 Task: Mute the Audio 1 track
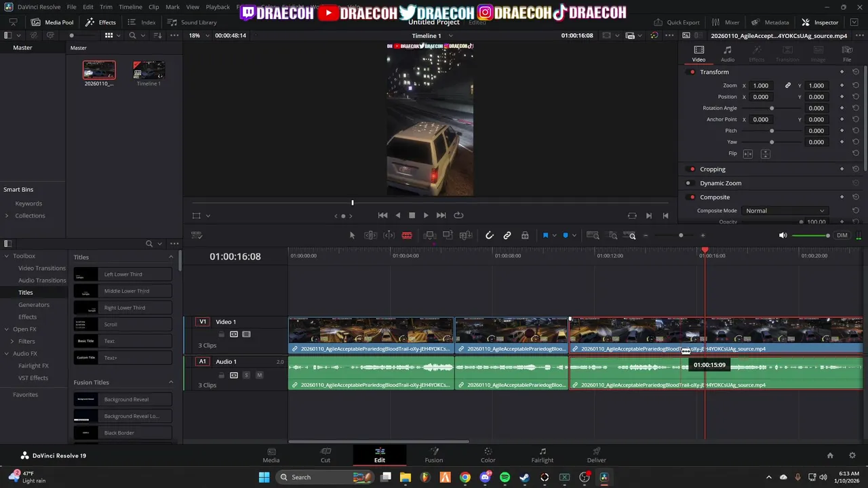click(259, 375)
